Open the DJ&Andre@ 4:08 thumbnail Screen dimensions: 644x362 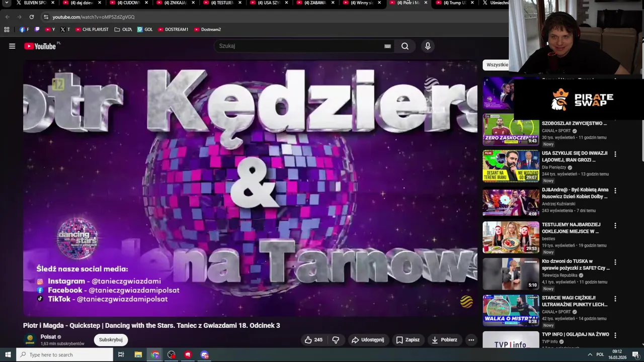click(x=511, y=202)
